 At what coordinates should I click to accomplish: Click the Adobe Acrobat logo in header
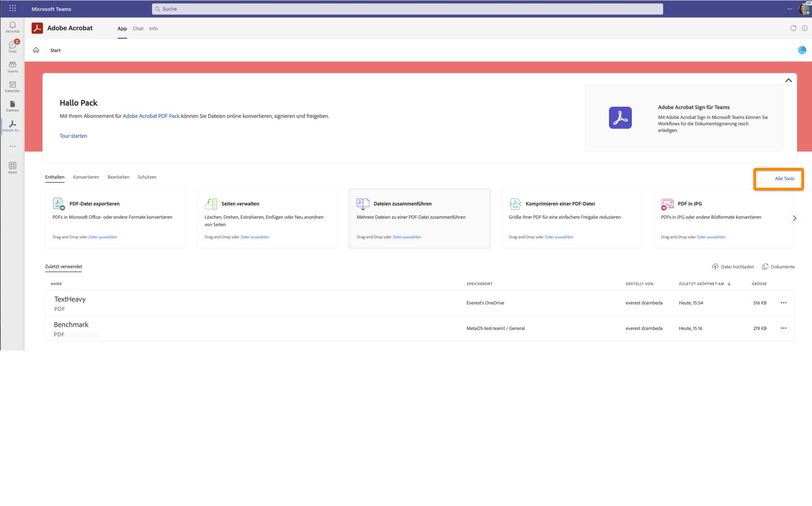(x=37, y=28)
